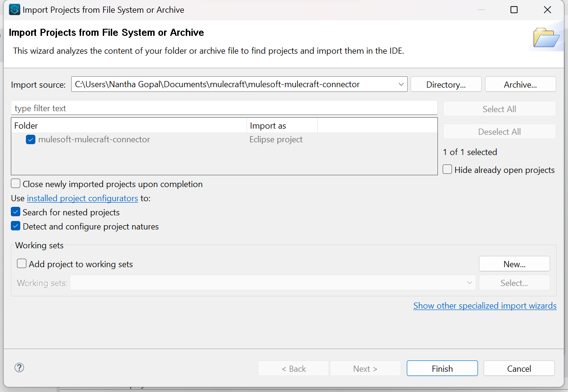Image resolution: width=568 pixels, height=392 pixels.
Task: Enable Add project to working sets
Action: (22, 264)
